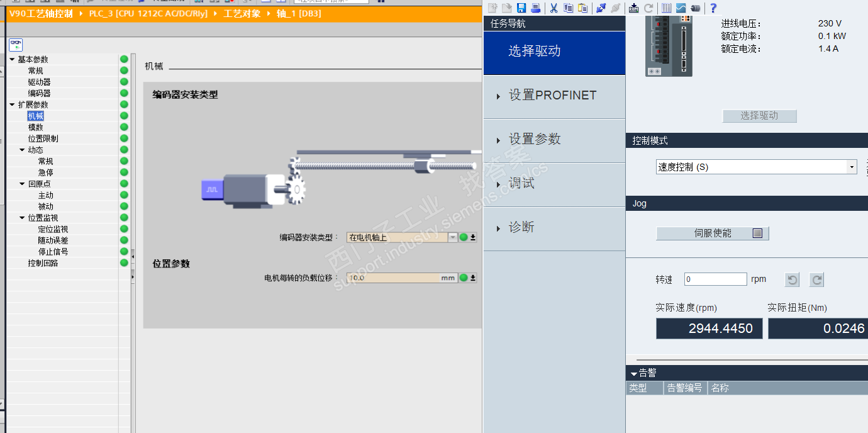Click the ± icon beside 电机每转的负载位移
Viewport: 868px width, 433px height.
click(473, 278)
